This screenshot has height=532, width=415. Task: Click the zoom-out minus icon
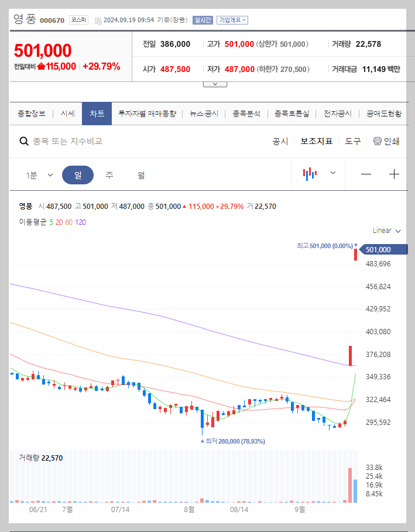coord(365,173)
